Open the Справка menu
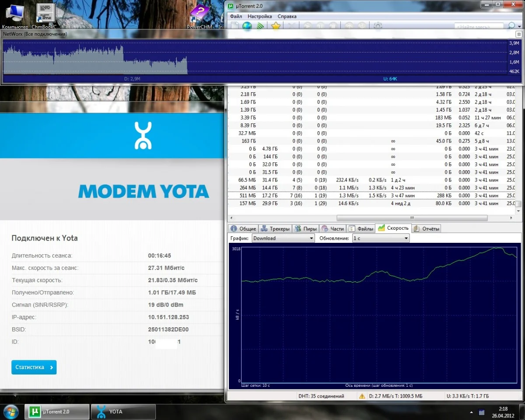Screen dimensions: 525x420 coord(287,16)
